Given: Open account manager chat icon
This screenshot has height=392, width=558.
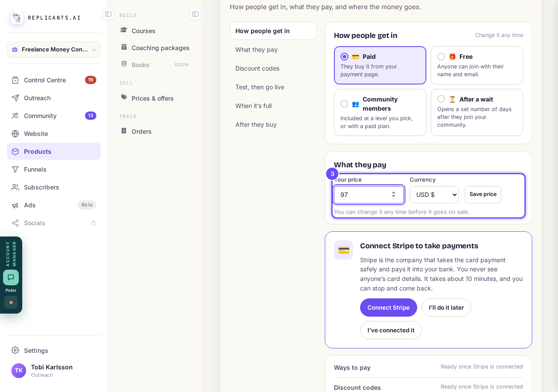Looking at the screenshot, I should tap(11, 277).
